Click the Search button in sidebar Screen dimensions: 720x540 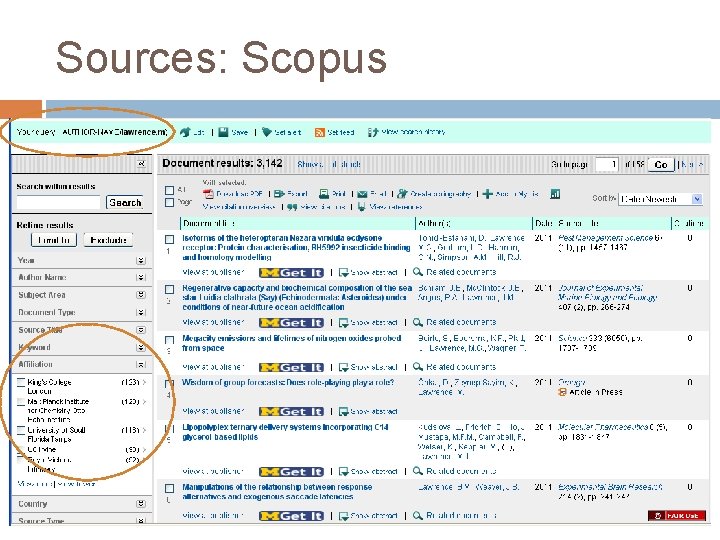coord(125,202)
